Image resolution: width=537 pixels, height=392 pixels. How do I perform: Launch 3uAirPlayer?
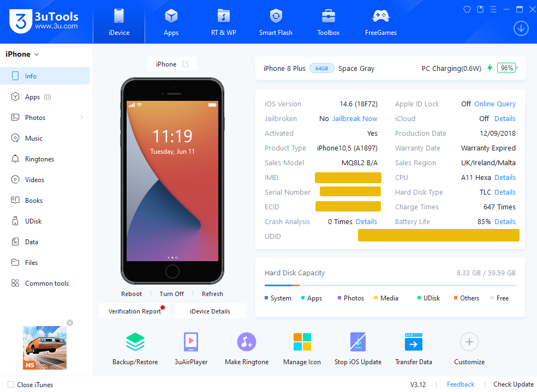click(191, 348)
